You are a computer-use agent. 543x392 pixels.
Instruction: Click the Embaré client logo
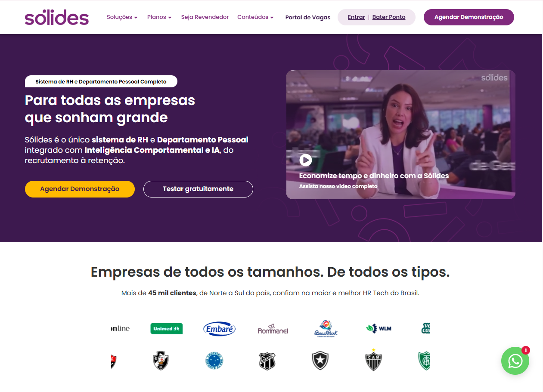[219, 329]
